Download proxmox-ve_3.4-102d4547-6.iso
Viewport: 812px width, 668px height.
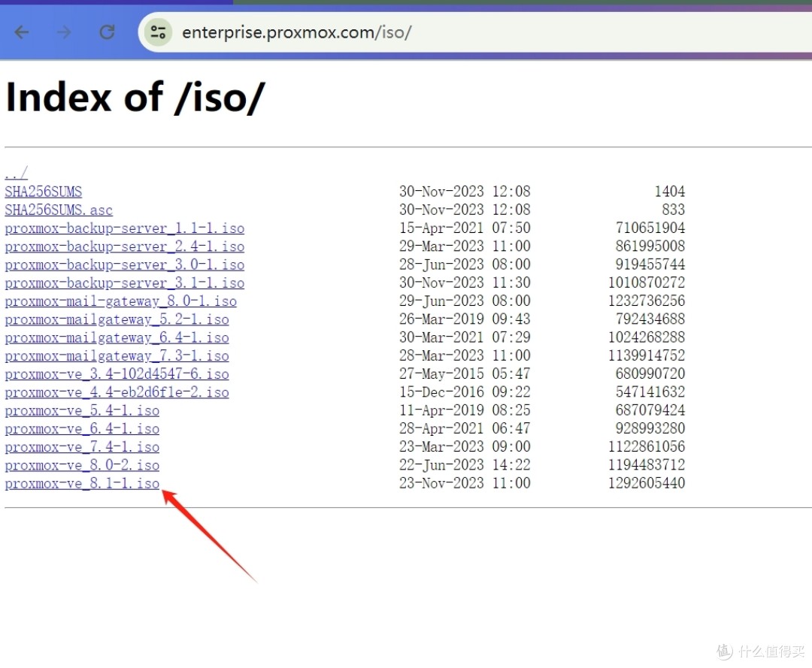[117, 373]
